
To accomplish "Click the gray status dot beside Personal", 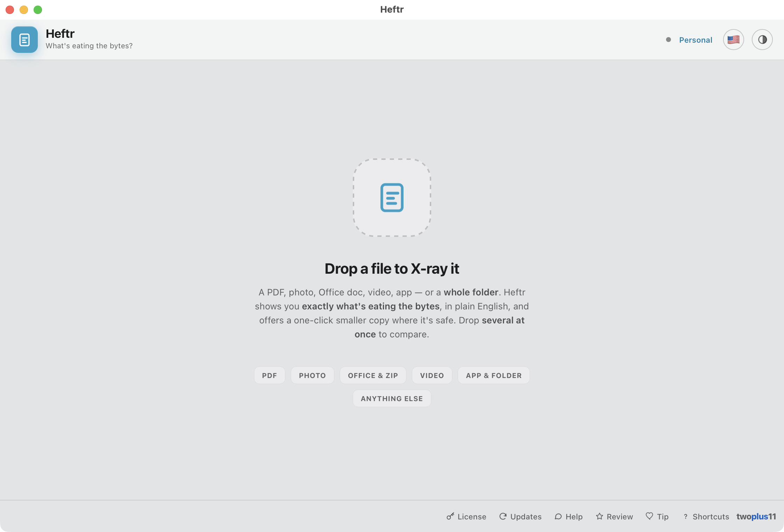I will tap(668, 40).
